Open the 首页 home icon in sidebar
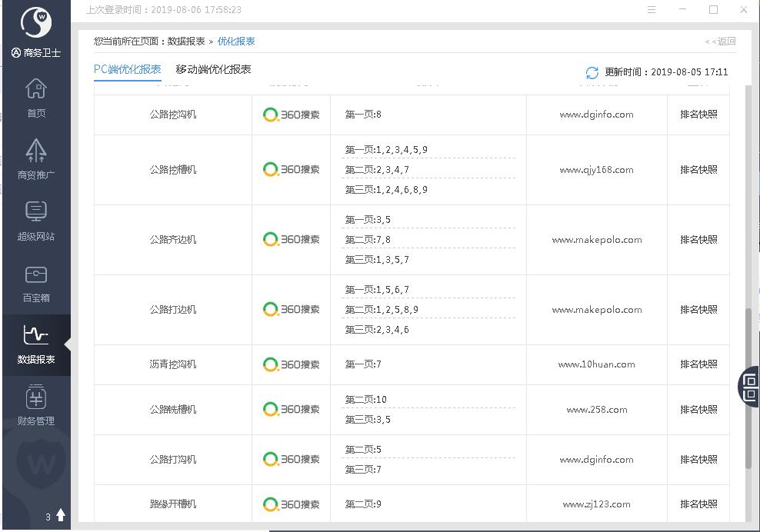The height and width of the screenshot is (532, 760). pos(36,89)
